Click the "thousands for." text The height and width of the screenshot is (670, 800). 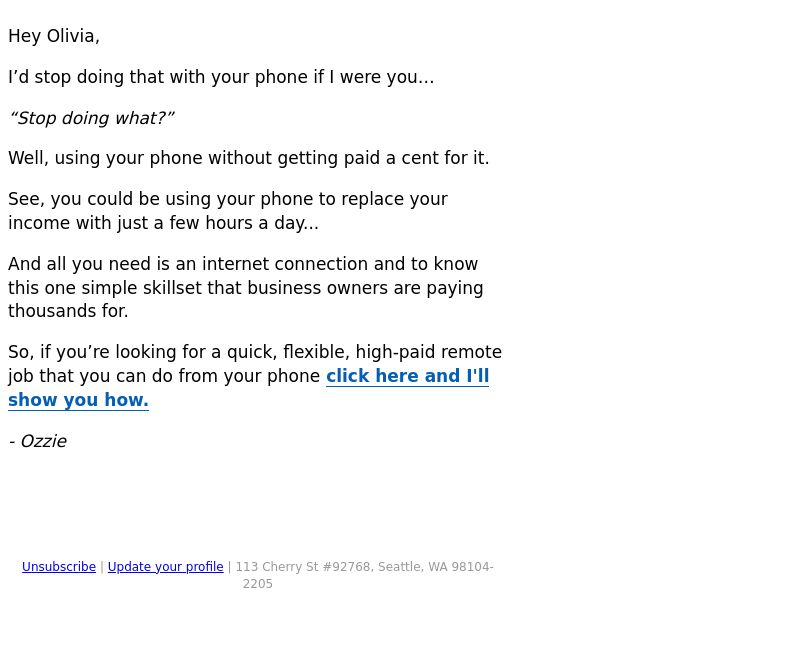(68, 311)
